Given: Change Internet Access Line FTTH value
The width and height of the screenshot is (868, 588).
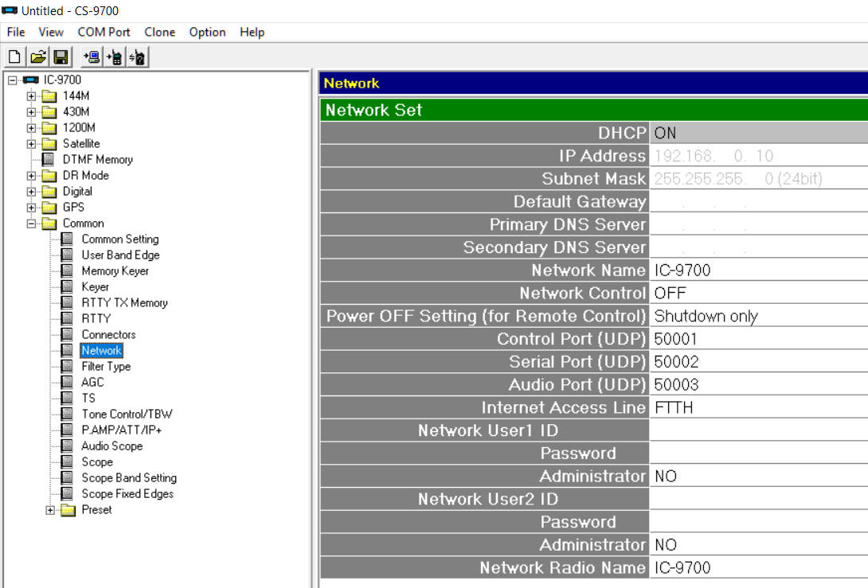Looking at the screenshot, I should pos(758,407).
